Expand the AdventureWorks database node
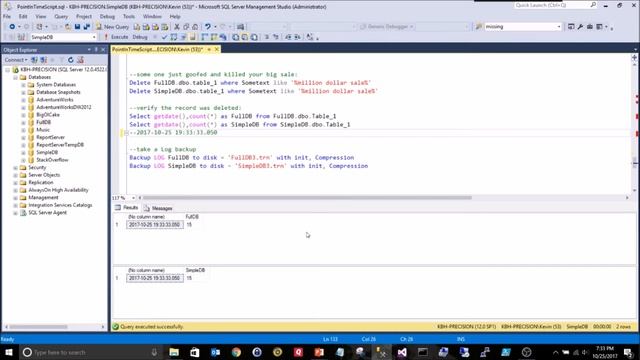This screenshot has height=360, width=640. tap(23, 100)
